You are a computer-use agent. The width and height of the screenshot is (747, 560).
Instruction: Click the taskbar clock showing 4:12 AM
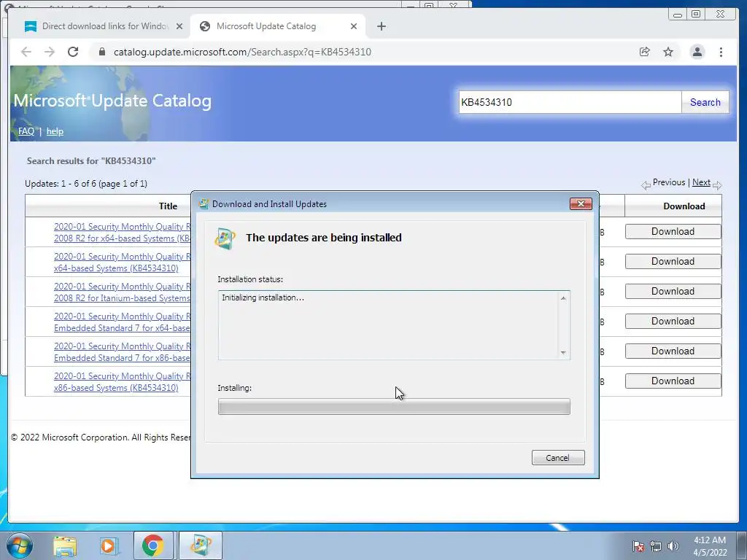click(x=710, y=546)
